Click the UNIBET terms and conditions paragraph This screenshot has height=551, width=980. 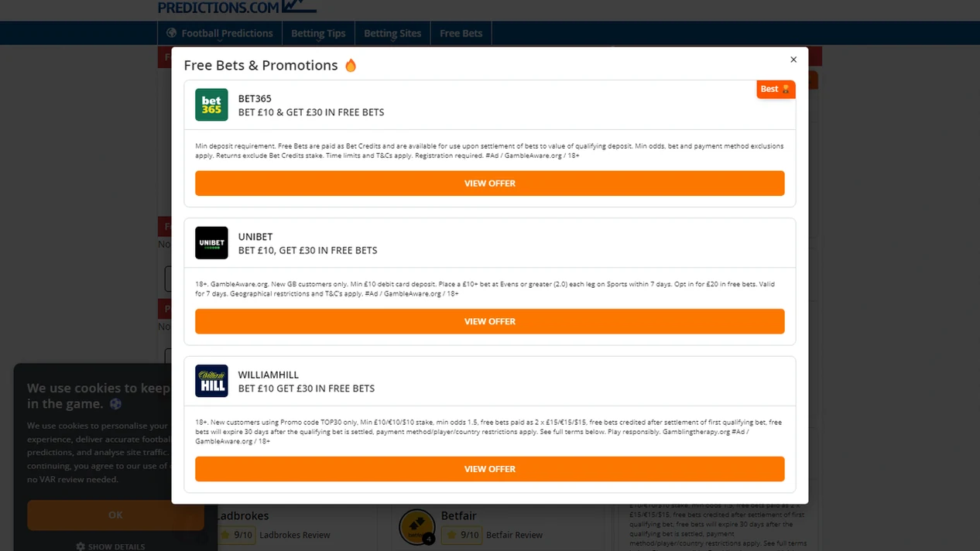pos(485,289)
